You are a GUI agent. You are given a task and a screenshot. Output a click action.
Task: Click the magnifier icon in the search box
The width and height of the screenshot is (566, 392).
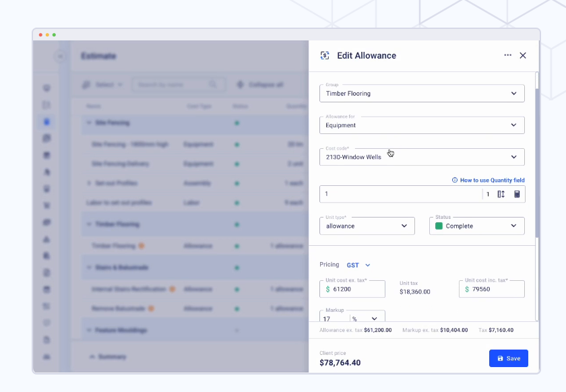pos(214,84)
